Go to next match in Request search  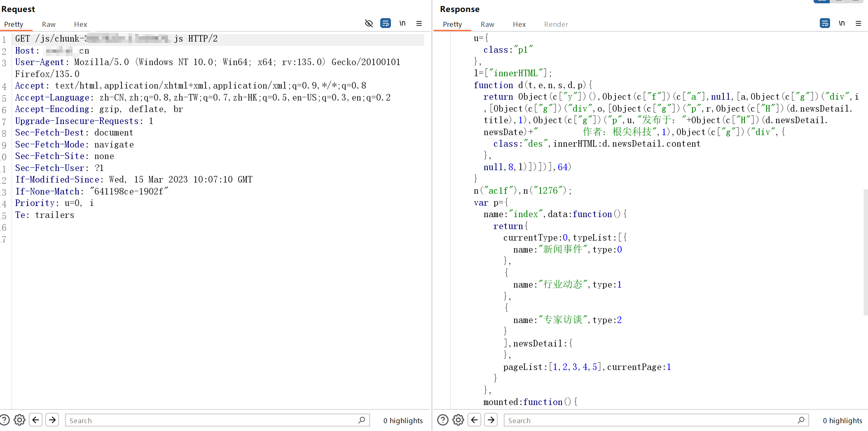point(52,420)
